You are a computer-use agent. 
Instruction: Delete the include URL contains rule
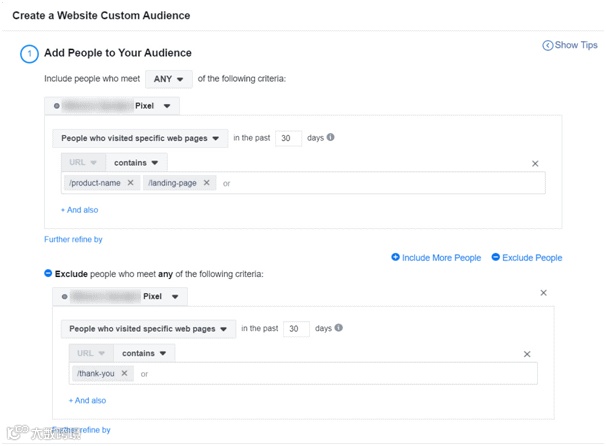coord(535,163)
